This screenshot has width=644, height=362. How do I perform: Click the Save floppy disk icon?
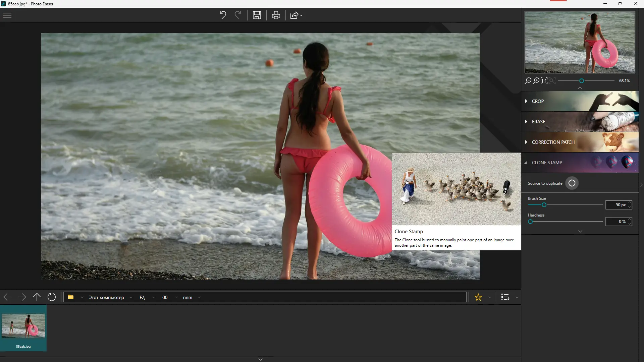click(257, 15)
